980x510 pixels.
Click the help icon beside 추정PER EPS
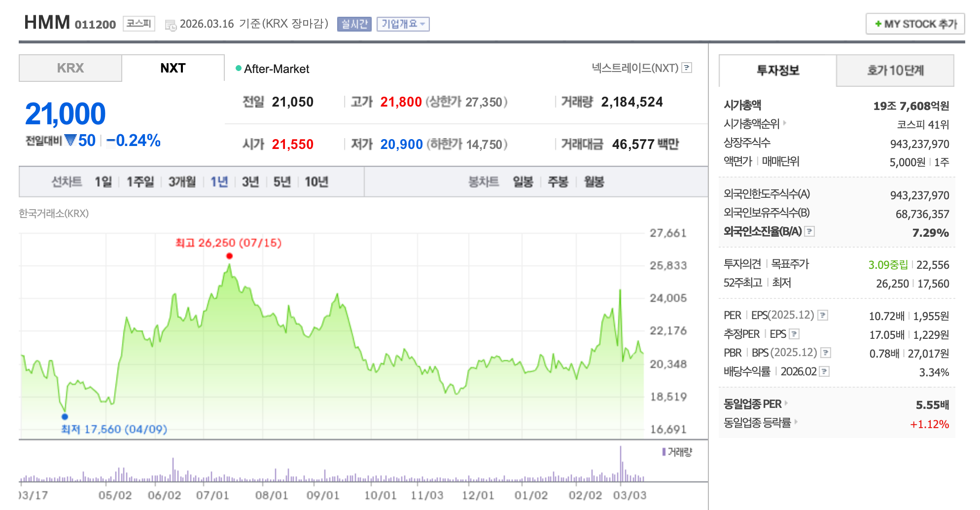(794, 334)
